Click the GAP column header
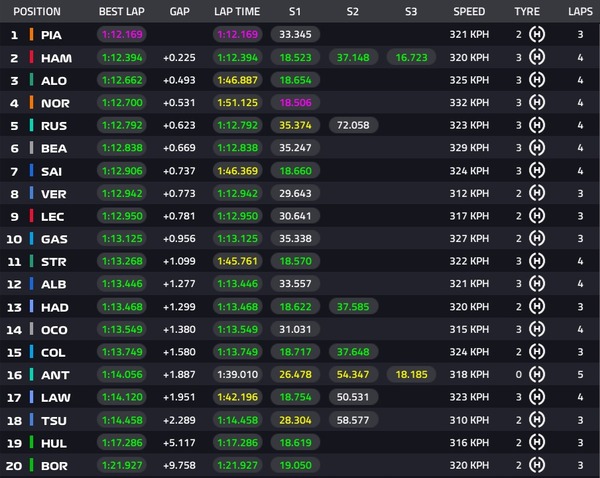600x478 pixels. (x=178, y=12)
